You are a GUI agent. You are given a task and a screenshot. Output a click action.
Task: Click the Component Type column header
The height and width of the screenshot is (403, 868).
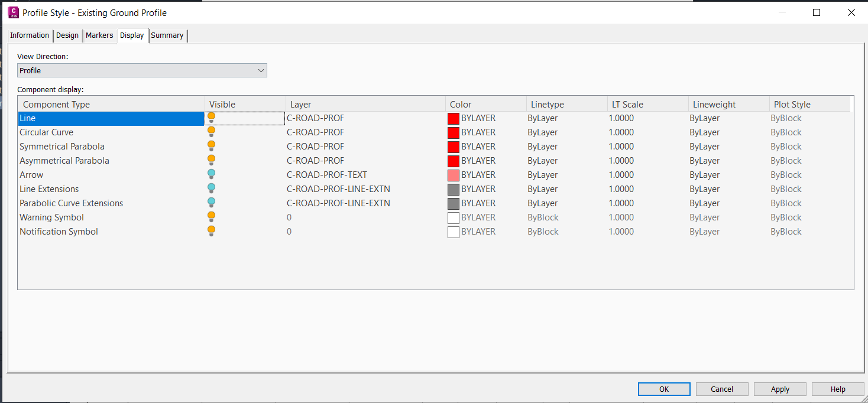(56, 104)
